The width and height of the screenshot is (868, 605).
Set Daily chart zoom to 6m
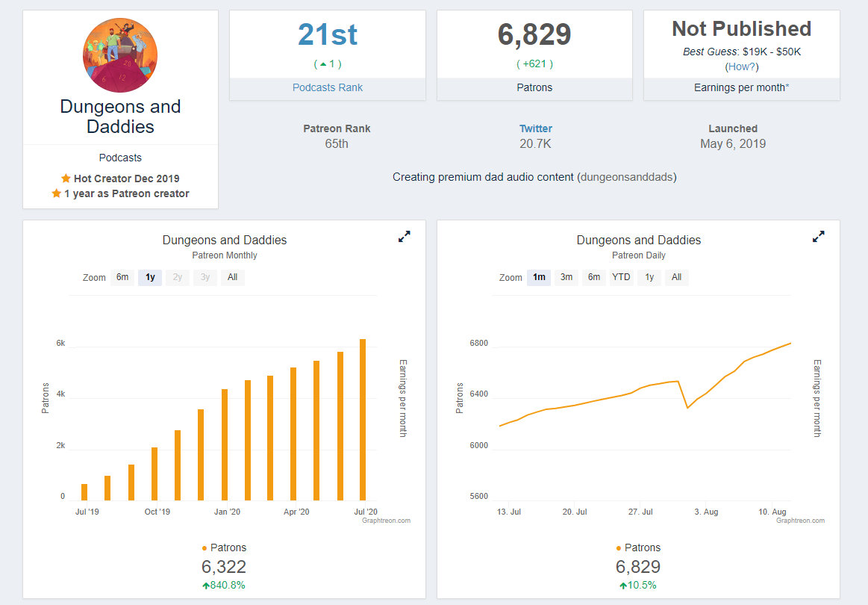pyautogui.click(x=594, y=277)
